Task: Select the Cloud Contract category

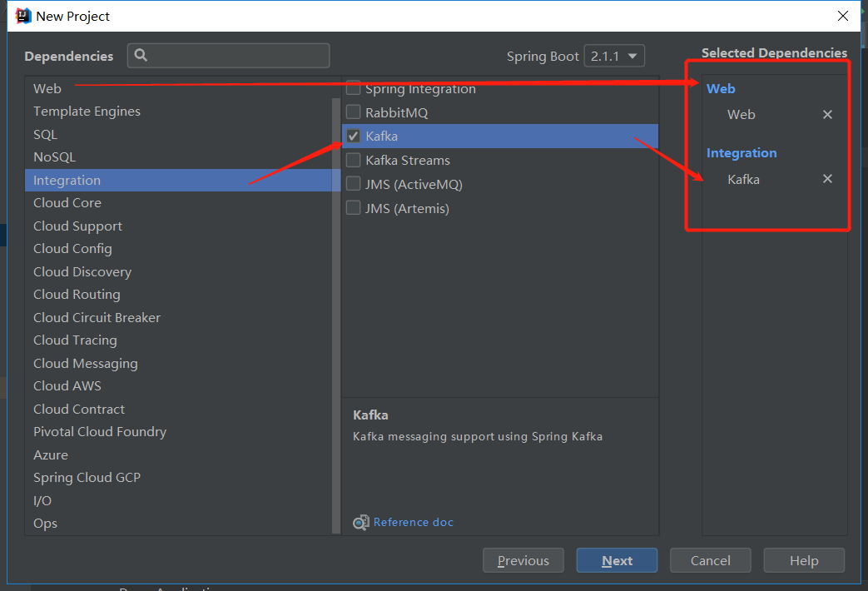Action: (x=178, y=410)
